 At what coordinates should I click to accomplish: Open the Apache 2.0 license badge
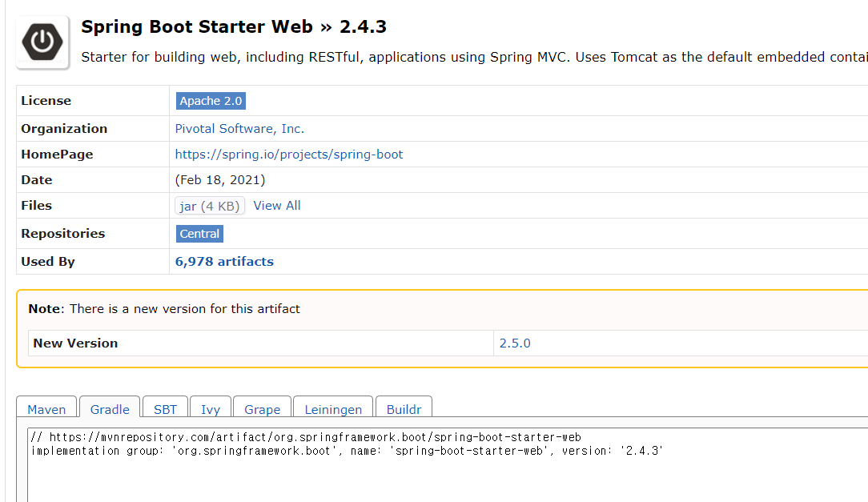click(211, 101)
